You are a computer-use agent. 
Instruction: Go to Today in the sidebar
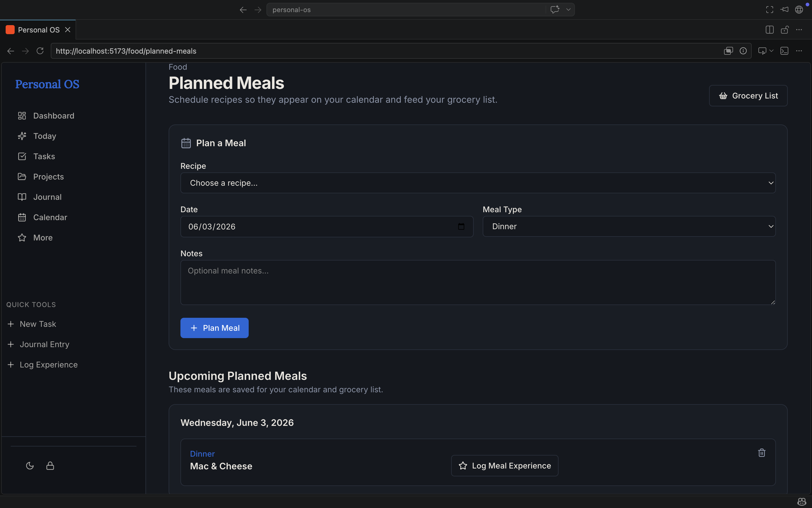pyautogui.click(x=37, y=136)
